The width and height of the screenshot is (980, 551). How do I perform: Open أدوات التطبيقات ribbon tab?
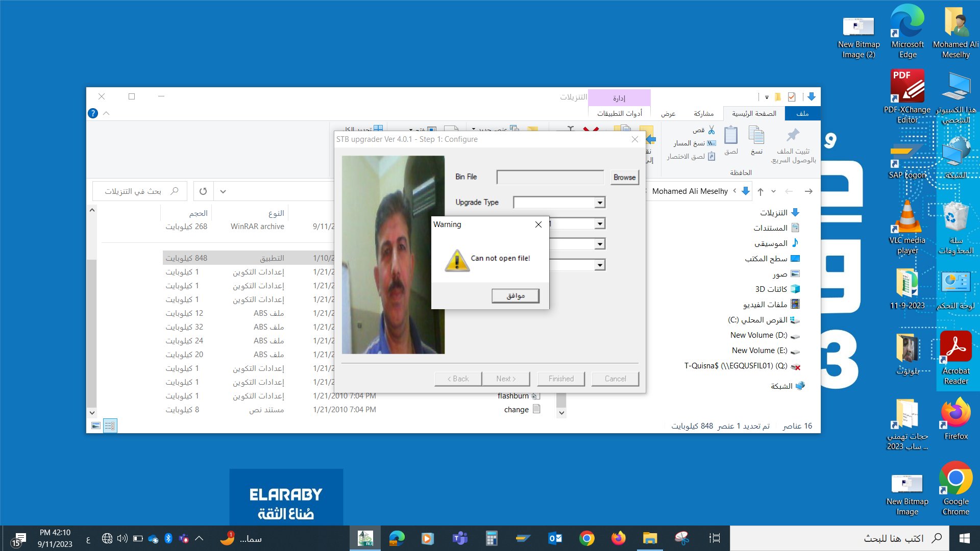click(620, 113)
